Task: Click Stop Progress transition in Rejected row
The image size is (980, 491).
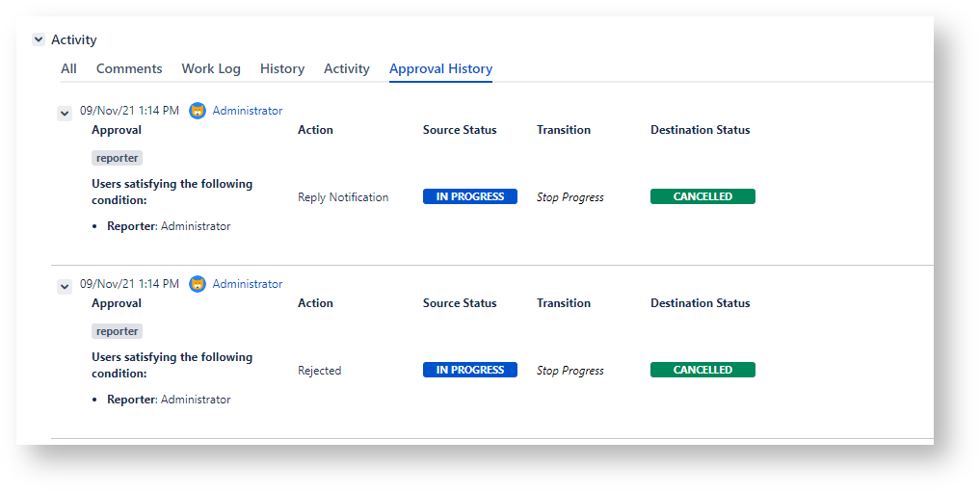Action: pyautogui.click(x=570, y=371)
